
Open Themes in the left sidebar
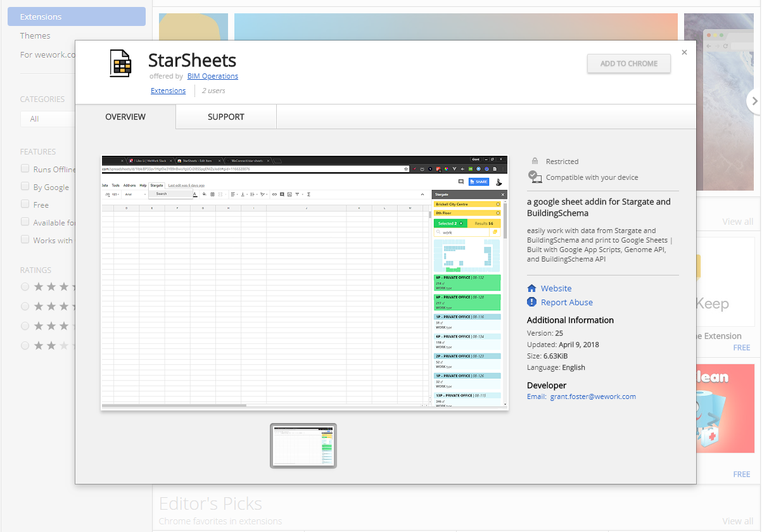[x=35, y=35]
